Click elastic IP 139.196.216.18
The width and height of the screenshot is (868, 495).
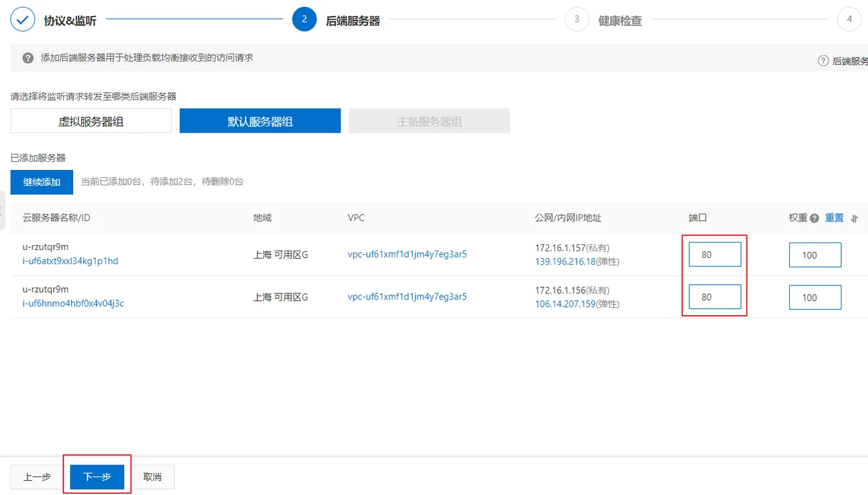(565, 261)
